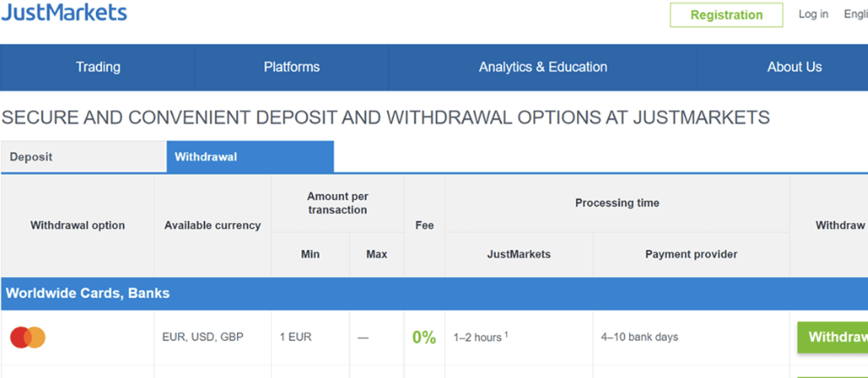This screenshot has height=378, width=868.
Task: Click the Fee column header
Action: pyautogui.click(x=424, y=226)
